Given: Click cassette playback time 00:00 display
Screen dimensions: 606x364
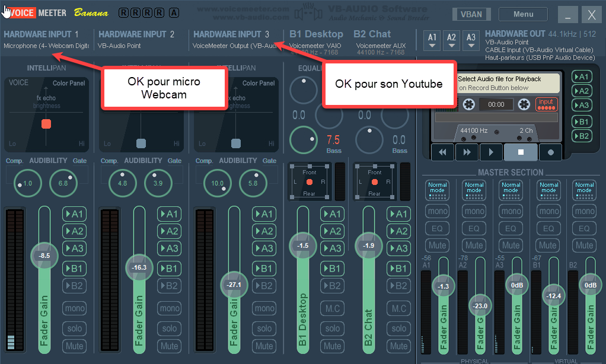Looking at the screenshot, I should click(496, 104).
